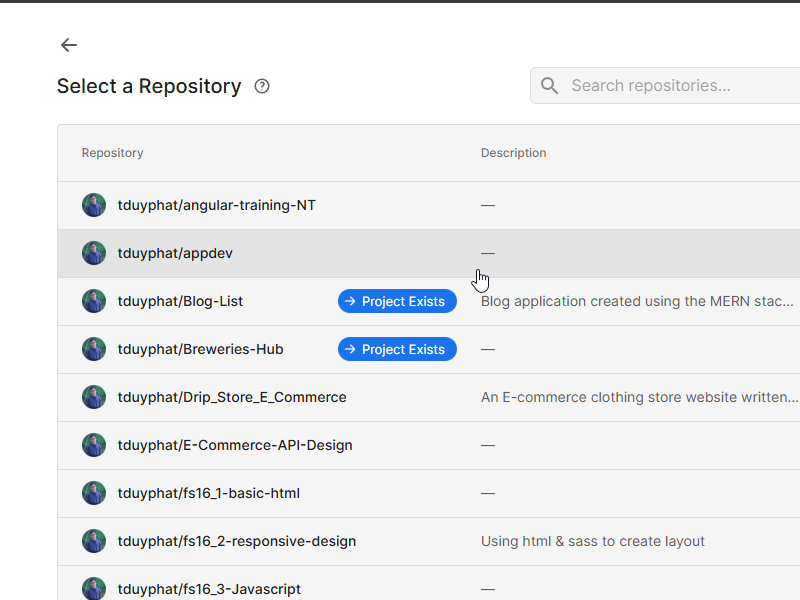Viewport: 800px width, 600px height.
Task: Select the tduyphat/fs16_2-responsive-design repository
Action: 236,541
